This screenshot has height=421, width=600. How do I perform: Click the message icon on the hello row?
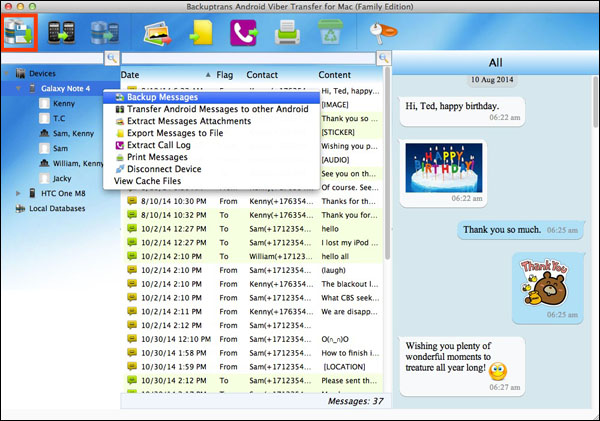click(132, 228)
